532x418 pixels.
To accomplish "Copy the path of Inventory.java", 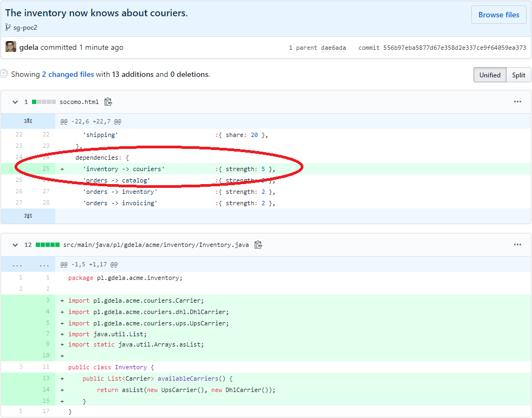I will pos(258,245).
